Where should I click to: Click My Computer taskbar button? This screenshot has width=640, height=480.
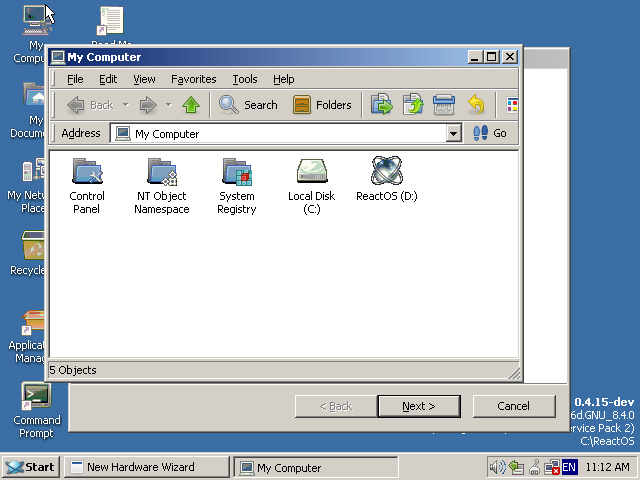click(x=316, y=467)
